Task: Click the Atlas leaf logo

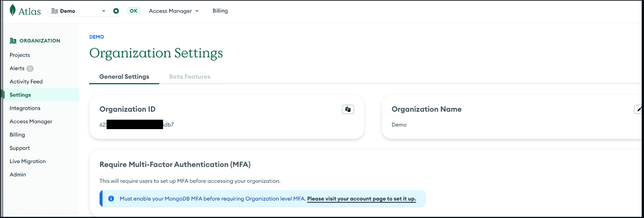Action: [x=13, y=10]
